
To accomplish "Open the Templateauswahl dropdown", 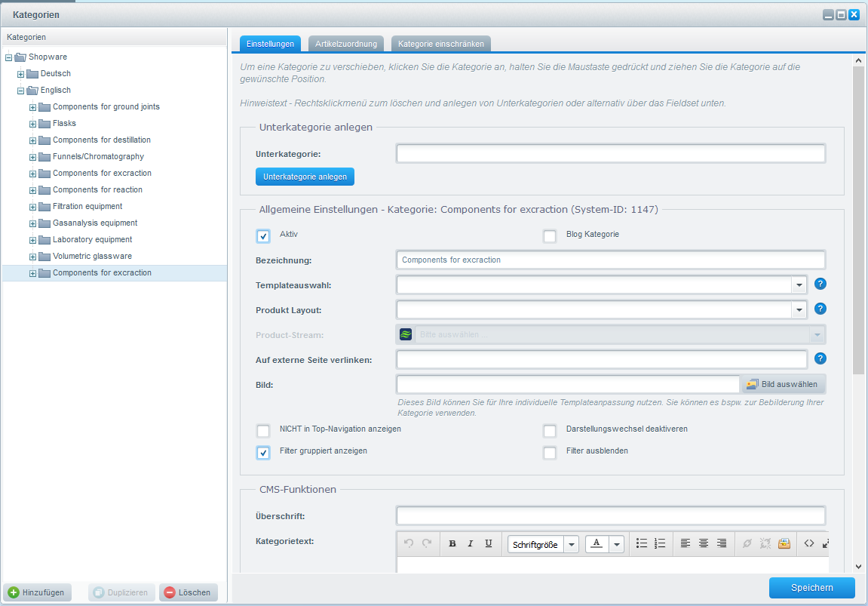I will [x=799, y=285].
